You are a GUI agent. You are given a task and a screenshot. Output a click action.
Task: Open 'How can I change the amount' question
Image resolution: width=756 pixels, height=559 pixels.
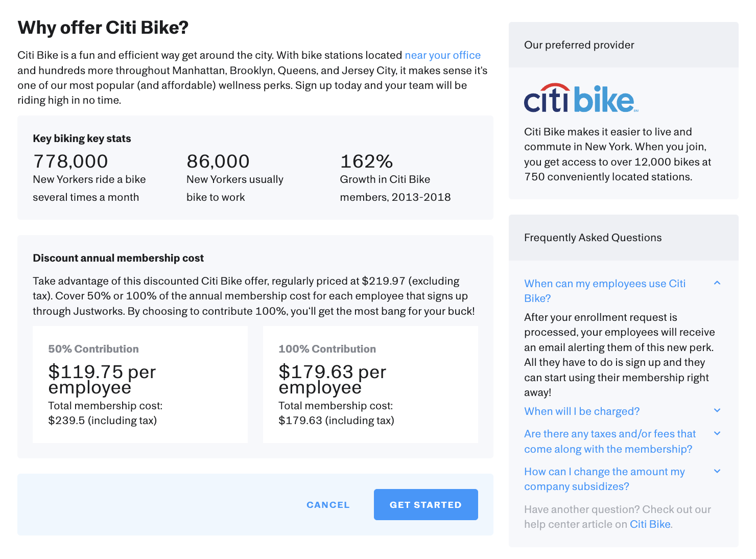click(604, 479)
